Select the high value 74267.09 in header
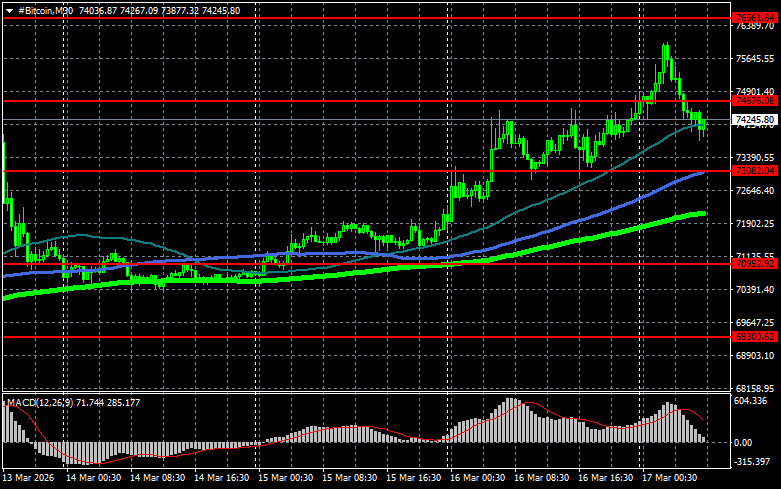 [x=138, y=10]
